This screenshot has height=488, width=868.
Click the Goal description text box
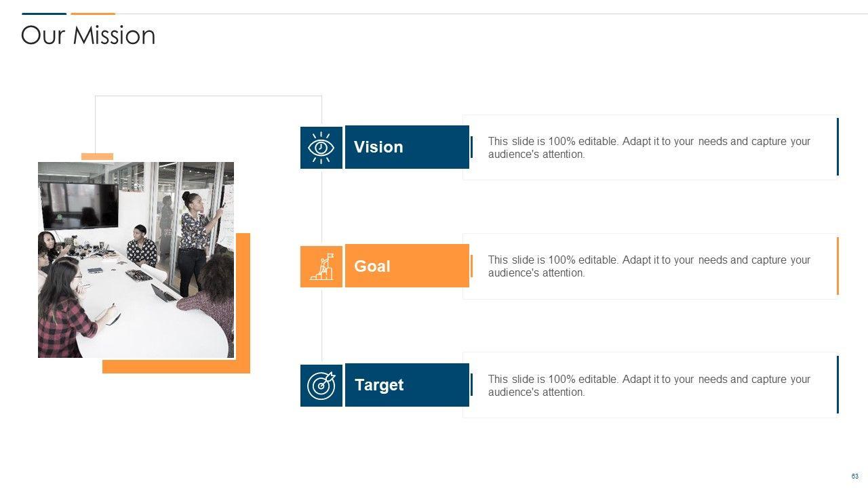(x=649, y=266)
